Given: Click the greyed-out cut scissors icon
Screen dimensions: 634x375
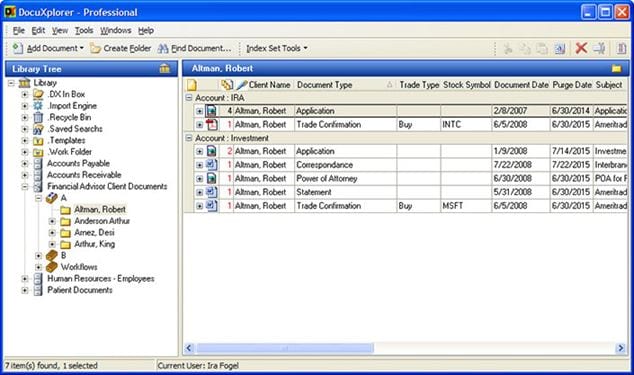Looking at the screenshot, I should [508, 48].
